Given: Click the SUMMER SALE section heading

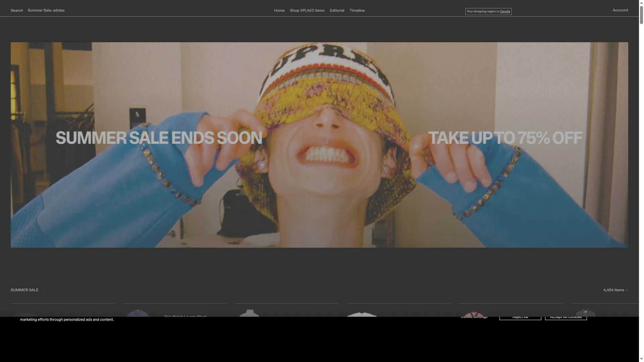Looking at the screenshot, I should pyautogui.click(x=24, y=290).
